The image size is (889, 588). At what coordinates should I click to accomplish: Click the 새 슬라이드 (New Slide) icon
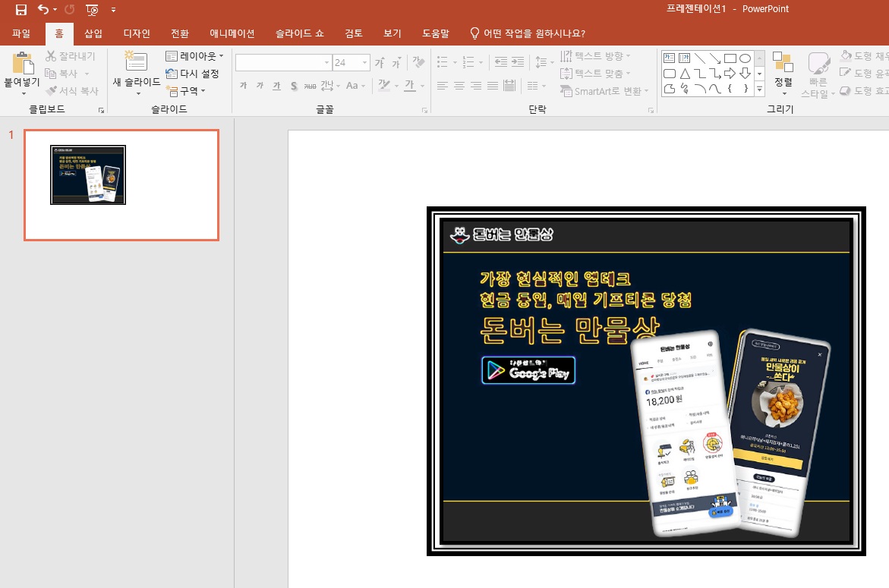[136, 61]
